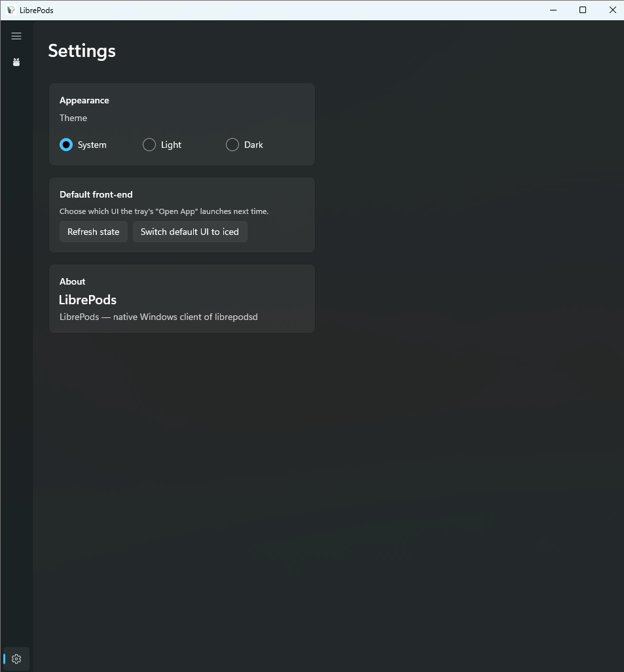Select the Settings gear in sidebar
This screenshot has width=624, height=672.
point(16,659)
